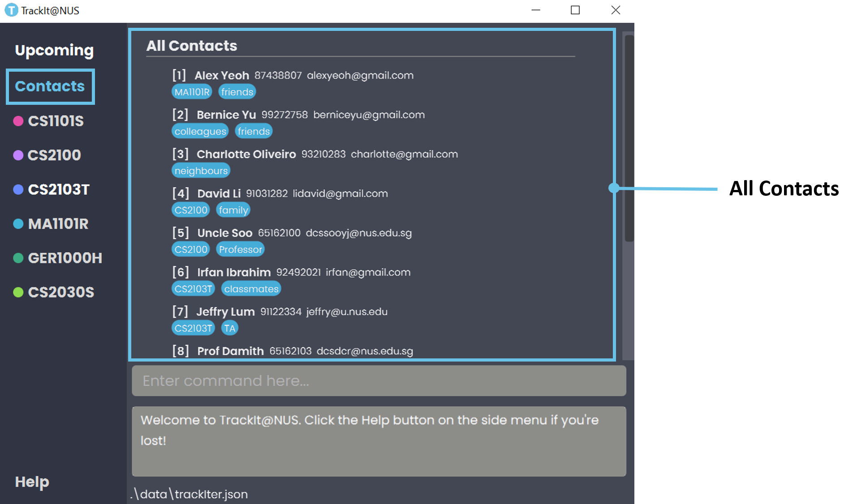Viewport: 853px width, 504px height.
Task: Click the colleagues tag under Bernice Yu
Action: 200,131
